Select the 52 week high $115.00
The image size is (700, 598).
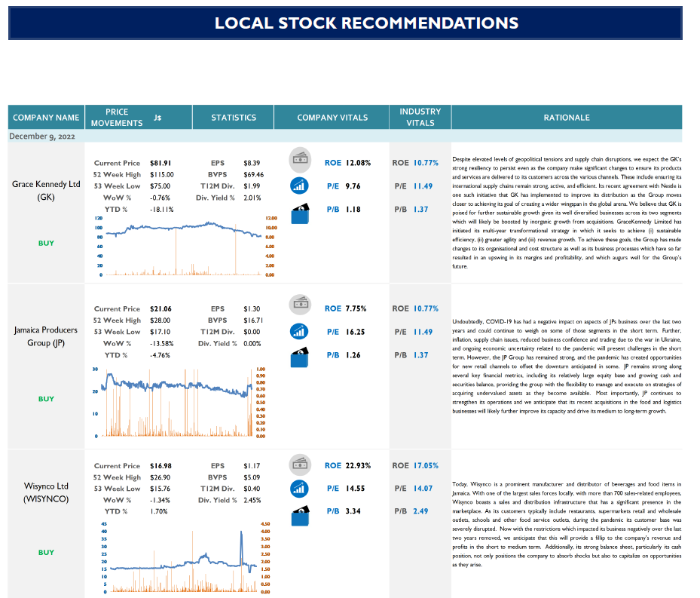point(161,175)
